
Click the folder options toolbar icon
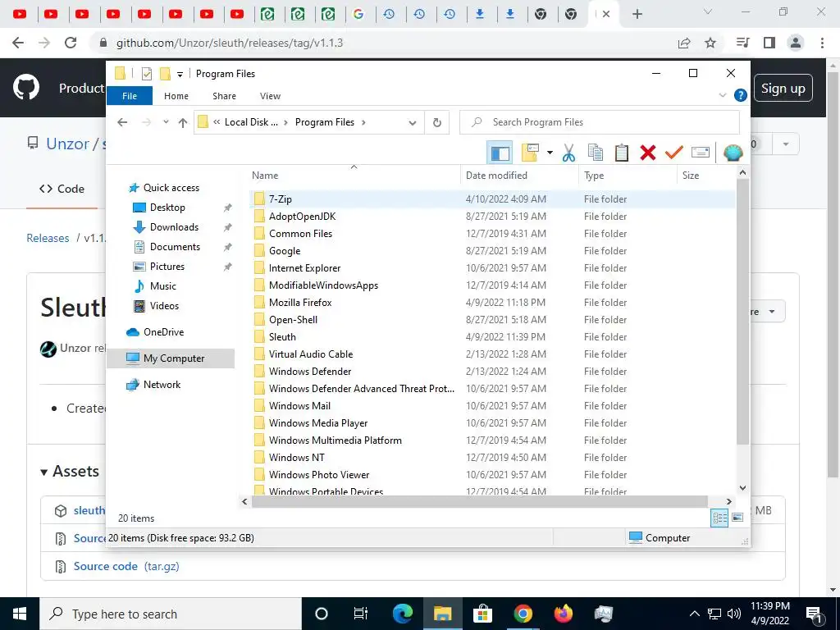click(530, 153)
